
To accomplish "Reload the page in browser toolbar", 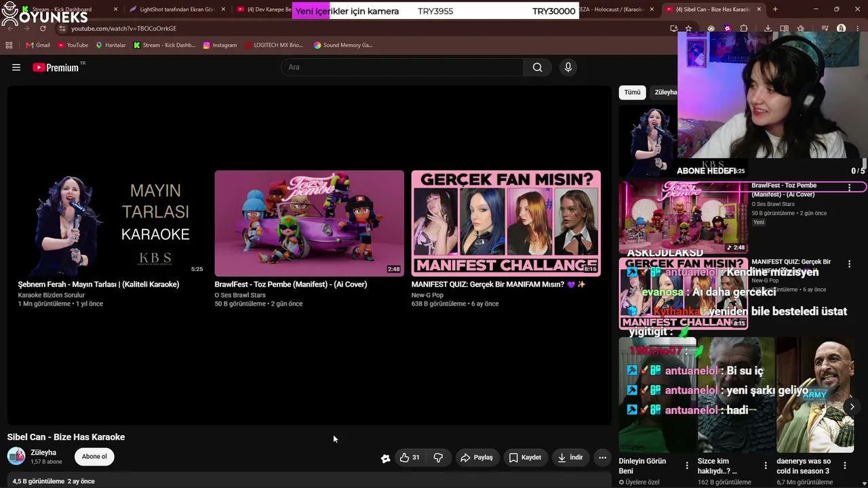I will [x=43, y=28].
